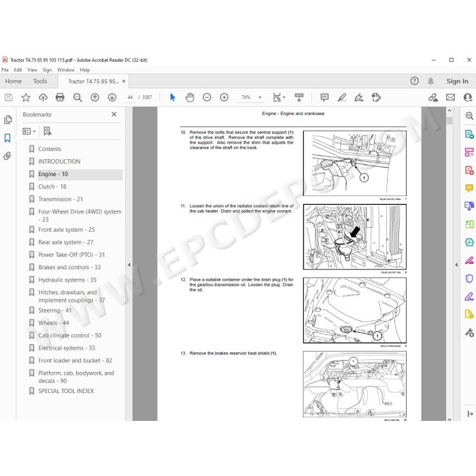Add a sticky note comment
Image resolution: width=476 pixels, height=476 pixels.
click(x=324, y=97)
